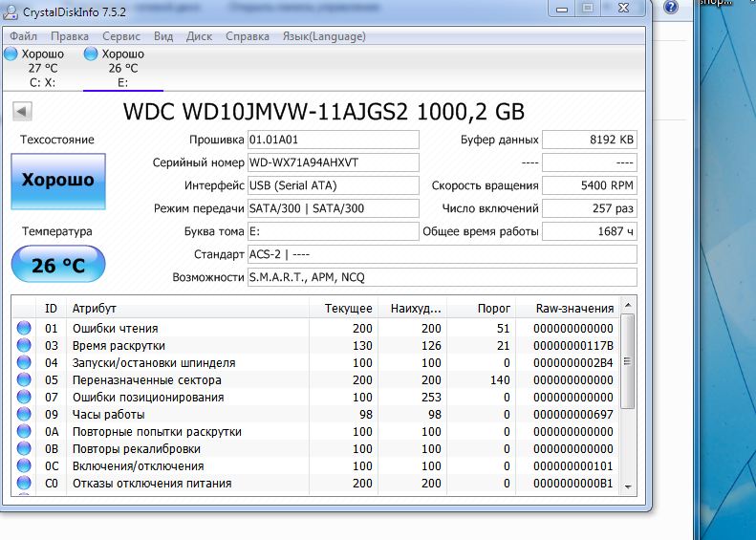Viewport: 756px width, 540px height.
Task: Select the Время раскрутки attribute text
Action: click(119, 346)
